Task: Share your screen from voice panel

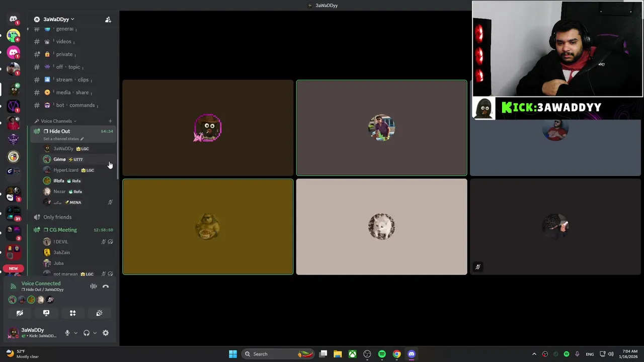Action: point(46,313)
